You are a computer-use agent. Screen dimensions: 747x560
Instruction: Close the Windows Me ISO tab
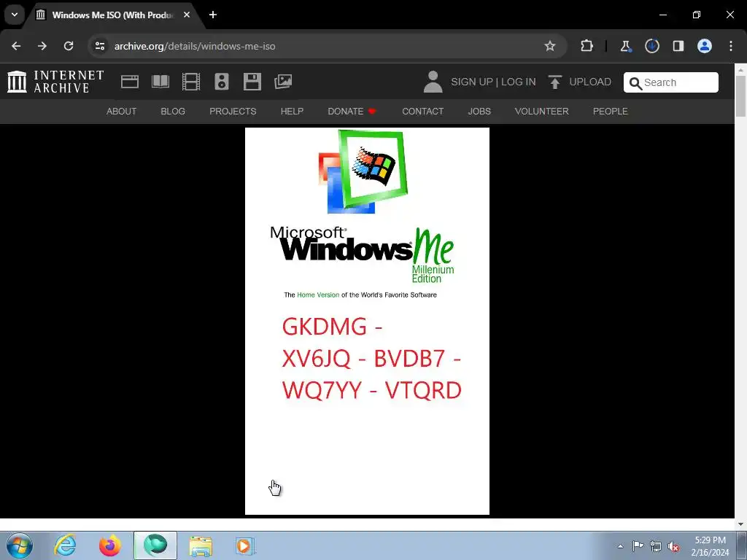[187, 15]
